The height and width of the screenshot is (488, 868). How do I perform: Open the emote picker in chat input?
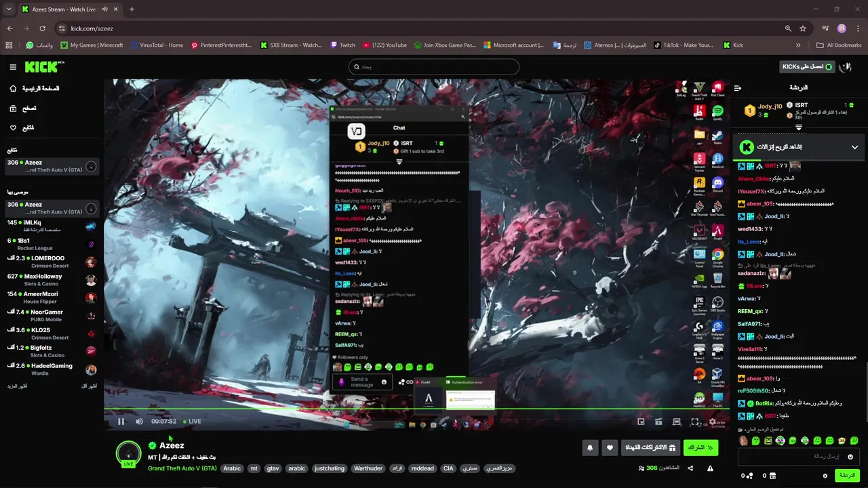tap(850, 457)
